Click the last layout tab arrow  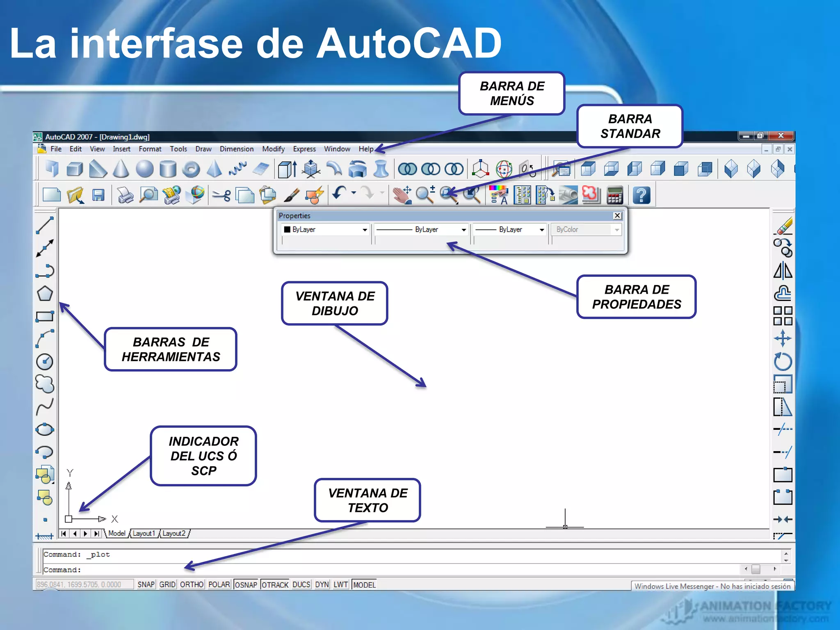point(96,534)
